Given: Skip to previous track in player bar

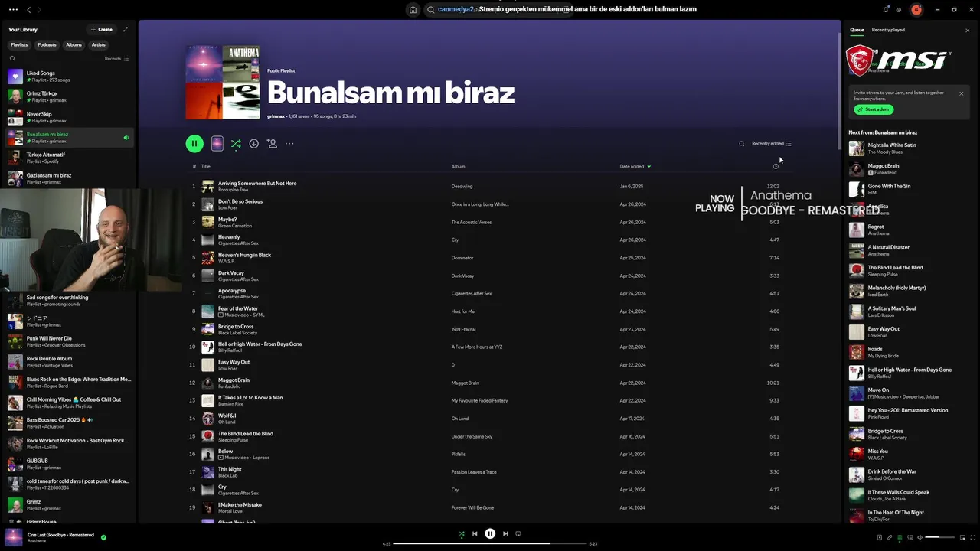Looking at the screenshot, I should pos(475,533).
